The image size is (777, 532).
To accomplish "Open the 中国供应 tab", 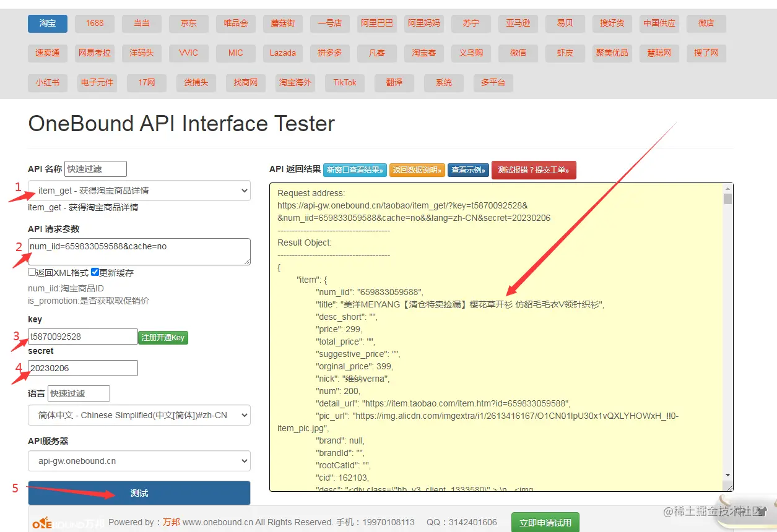I will click(x=659, y=24).
